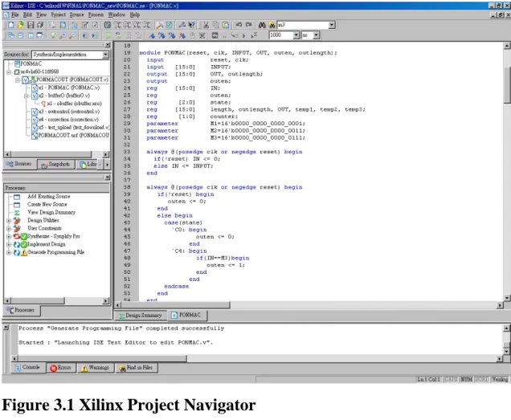
Task: Select x1 - obuffer (obuffer.xco) core
Action: tap(74, 104)
